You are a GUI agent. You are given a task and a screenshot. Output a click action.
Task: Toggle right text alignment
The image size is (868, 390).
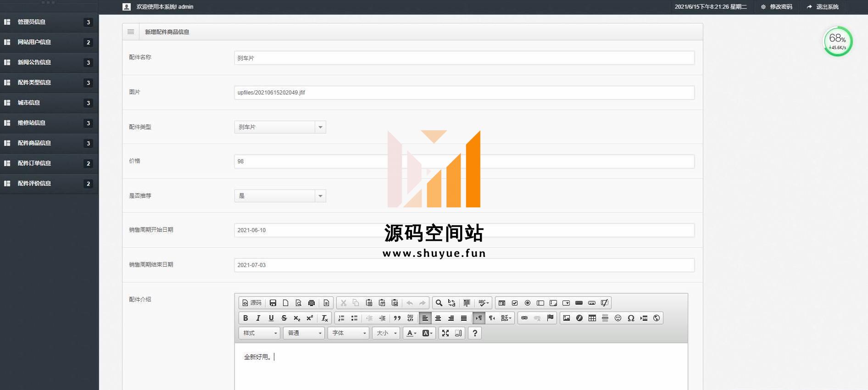(x=451, y=318)
